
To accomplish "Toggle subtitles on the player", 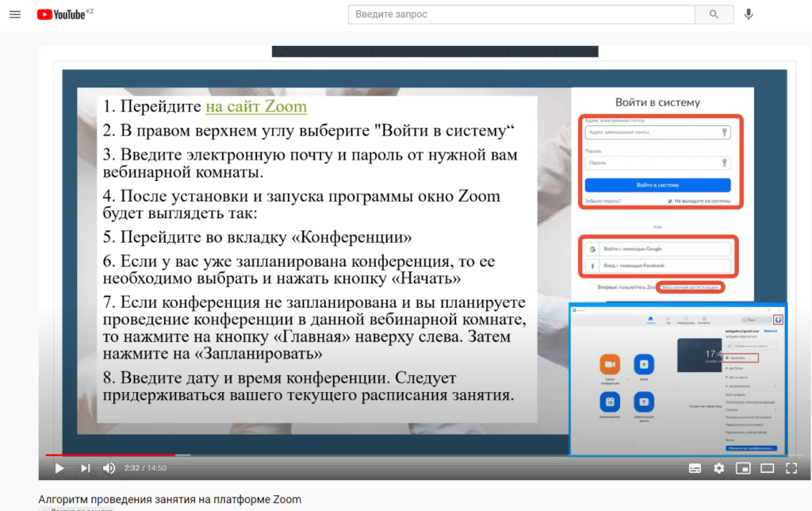I will click(695, 468).
